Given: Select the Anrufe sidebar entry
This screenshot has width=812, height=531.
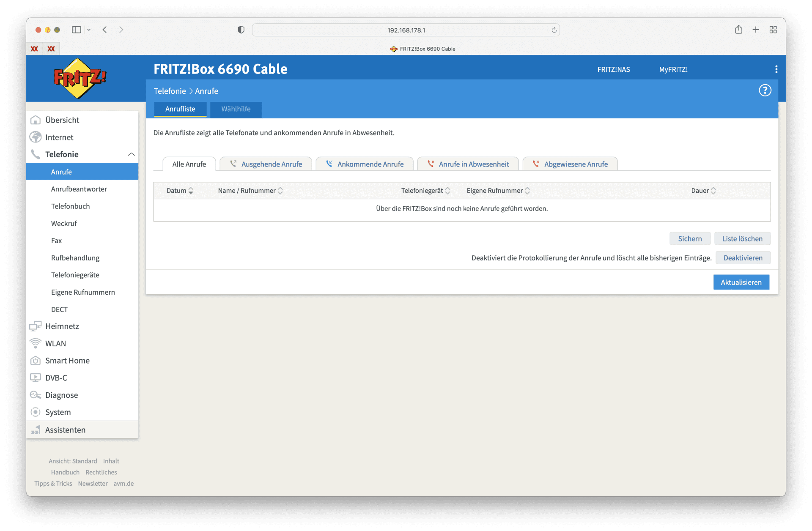Looking at the screenshot, I should point(82,172).
